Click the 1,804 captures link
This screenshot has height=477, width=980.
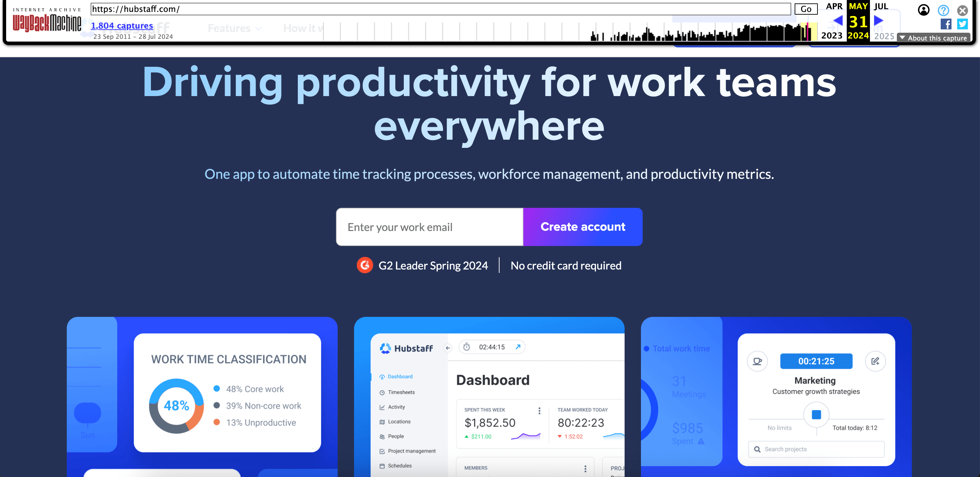click(123, 26)
